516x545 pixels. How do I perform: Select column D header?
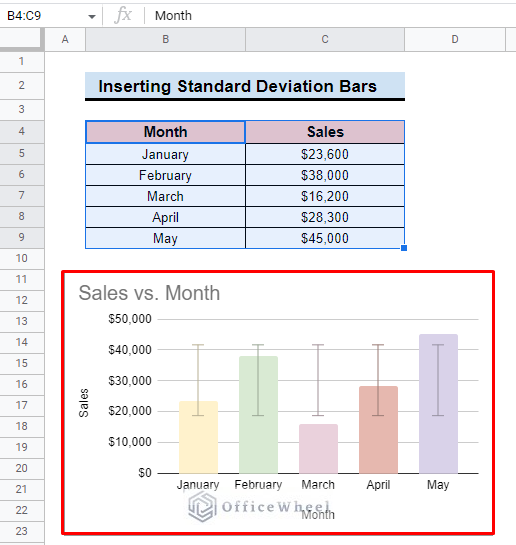point(455,39)
